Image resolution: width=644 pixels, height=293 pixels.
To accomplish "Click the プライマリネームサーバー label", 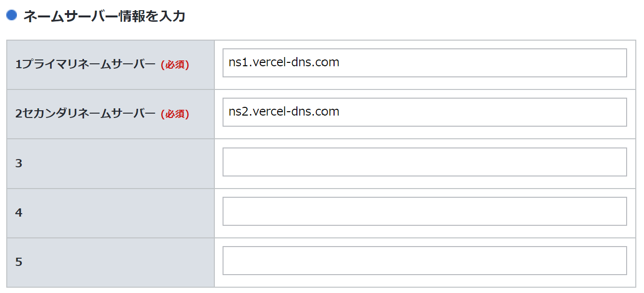I will click(x=89, y=64).
